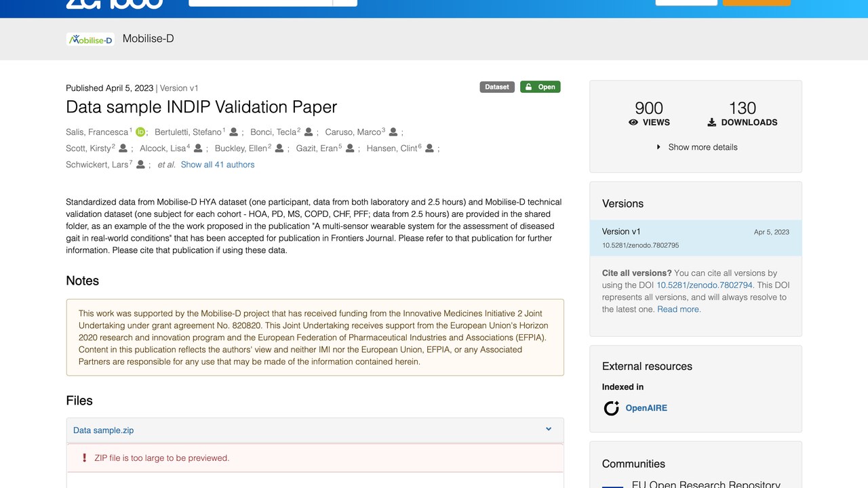Click the warning icon in ZIP preview message
The image size is (868, 488).
tap(84, 458)
